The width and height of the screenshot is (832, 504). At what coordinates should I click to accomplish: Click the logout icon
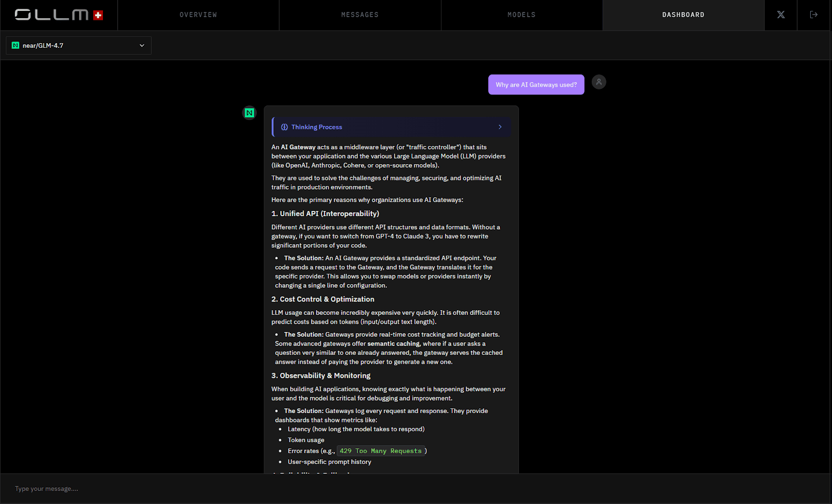coord(814,15)
